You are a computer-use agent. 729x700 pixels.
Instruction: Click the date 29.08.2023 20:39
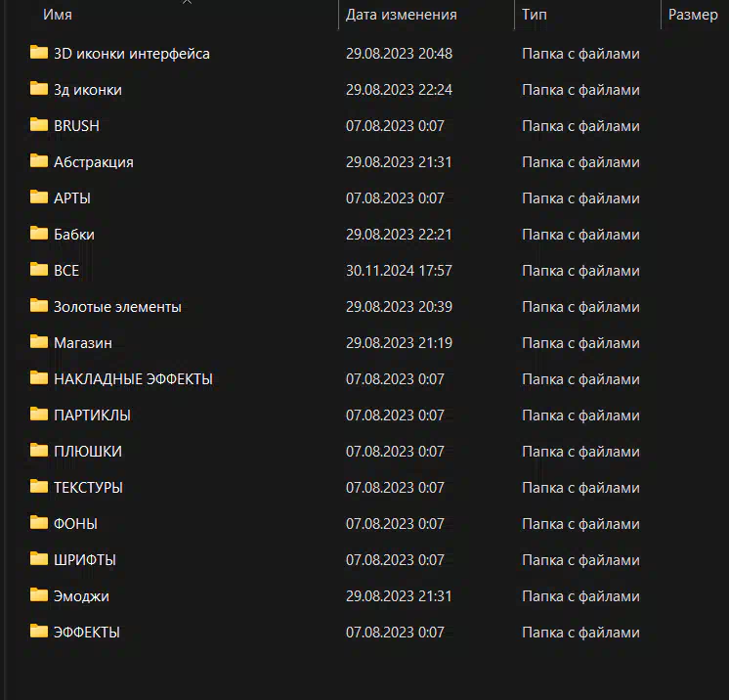click(399, 307)
